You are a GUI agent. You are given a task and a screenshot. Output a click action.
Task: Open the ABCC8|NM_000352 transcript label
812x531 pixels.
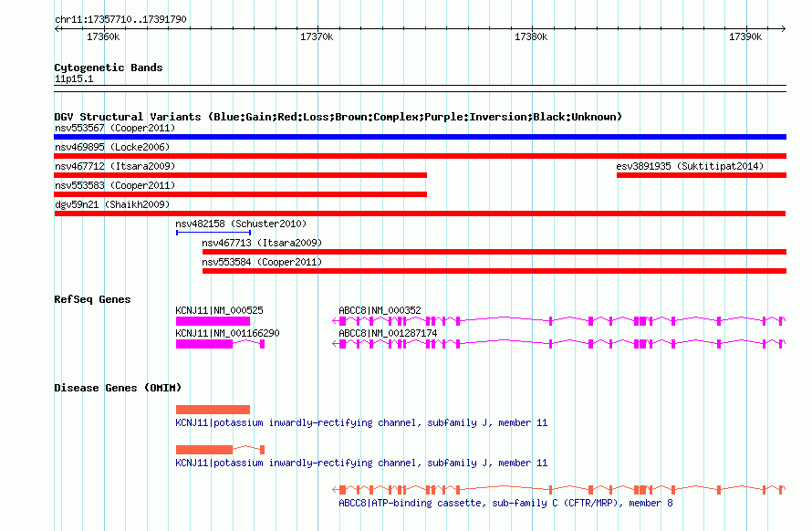pyautogui.click(x=380, y=310)
